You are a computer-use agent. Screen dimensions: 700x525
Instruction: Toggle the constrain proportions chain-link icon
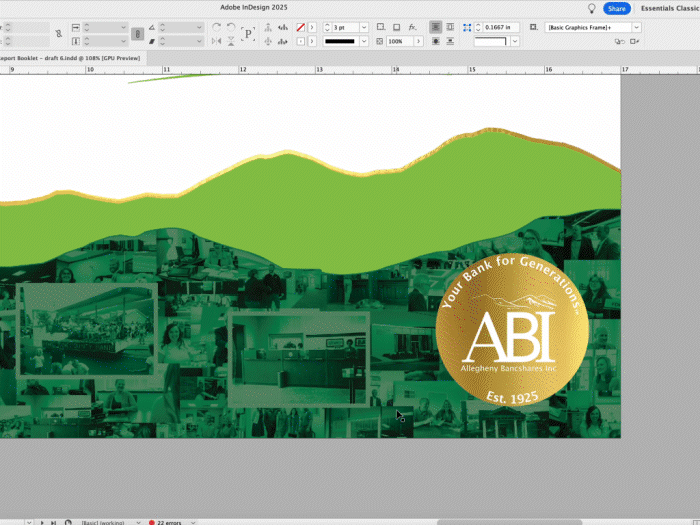(x=138, y=34)
